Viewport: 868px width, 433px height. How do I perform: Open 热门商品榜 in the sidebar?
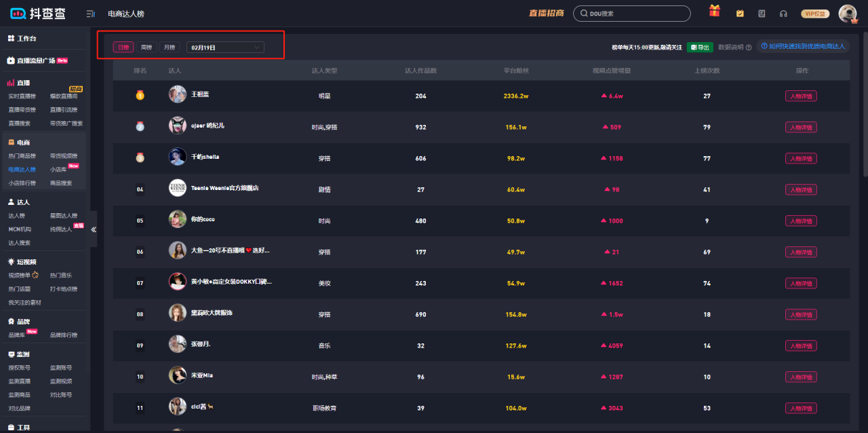22,156
